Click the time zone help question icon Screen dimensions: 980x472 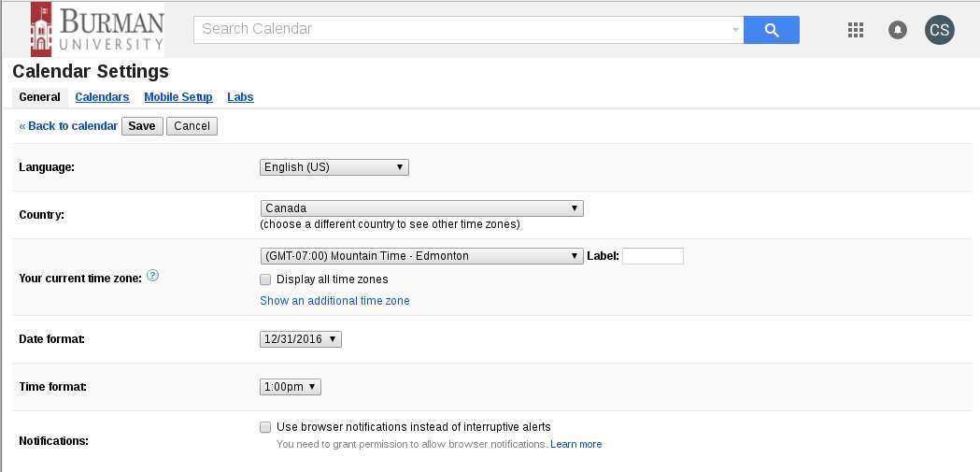click(x=152, y=275)
